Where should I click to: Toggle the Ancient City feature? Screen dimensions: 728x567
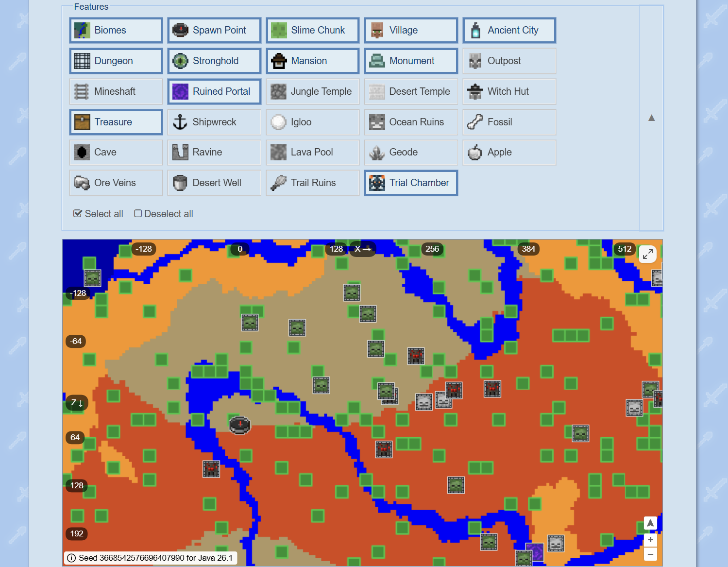click(509, 30)
